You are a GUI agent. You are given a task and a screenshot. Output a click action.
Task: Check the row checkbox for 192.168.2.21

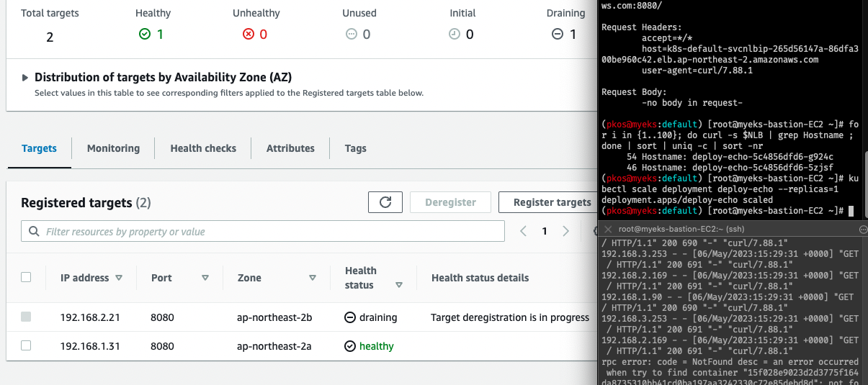pyautogui.click(x=26, y=317)
